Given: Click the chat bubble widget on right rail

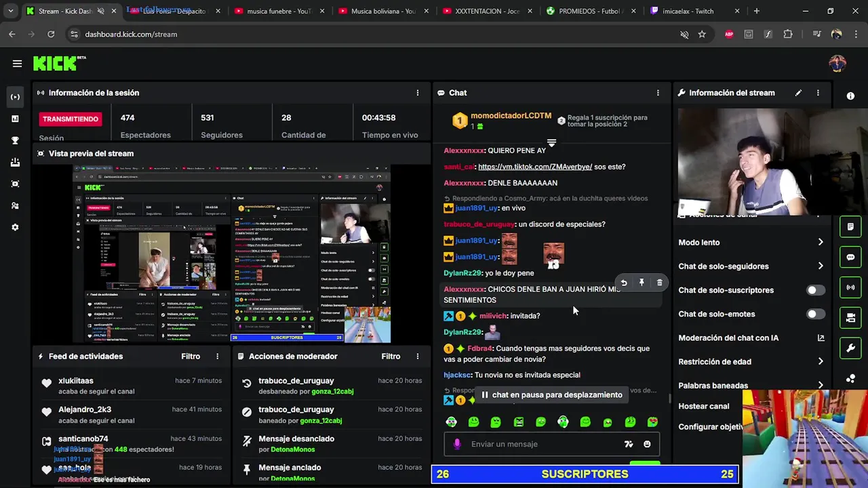Looking at the screenshot, I should (850, 258).
